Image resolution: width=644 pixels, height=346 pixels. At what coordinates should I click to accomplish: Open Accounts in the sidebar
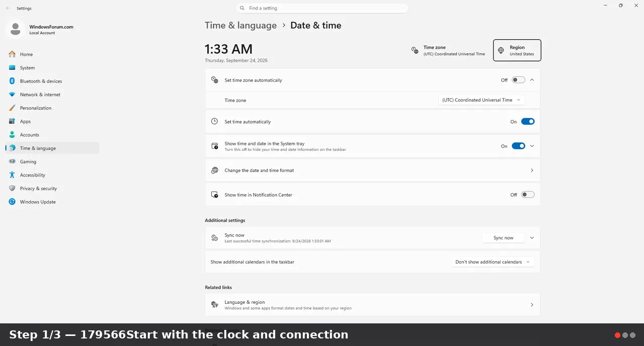52,135
